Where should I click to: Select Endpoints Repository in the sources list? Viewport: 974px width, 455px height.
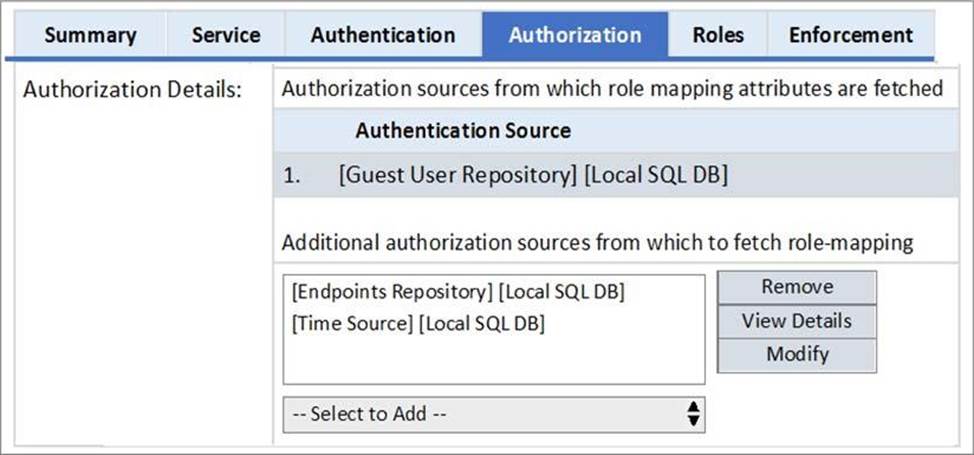pos(458,293)
